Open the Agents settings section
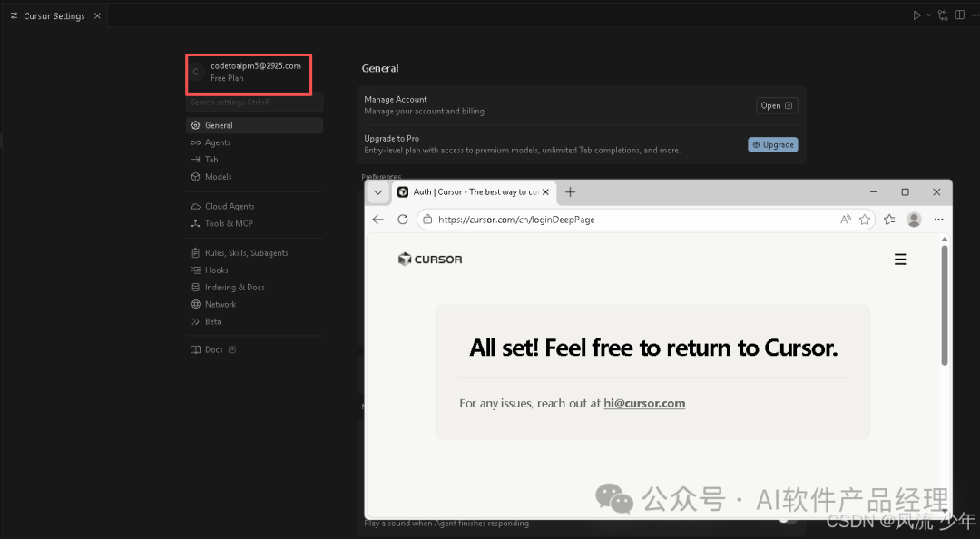 click(x=217, y=142)
